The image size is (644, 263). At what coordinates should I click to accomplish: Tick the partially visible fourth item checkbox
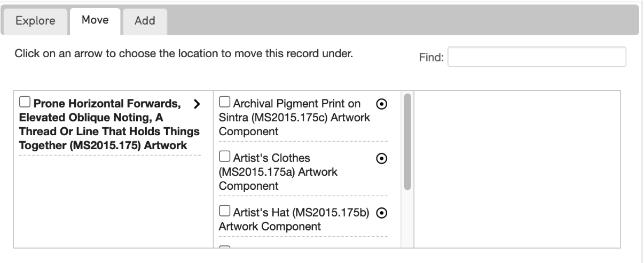click(225, 247)
